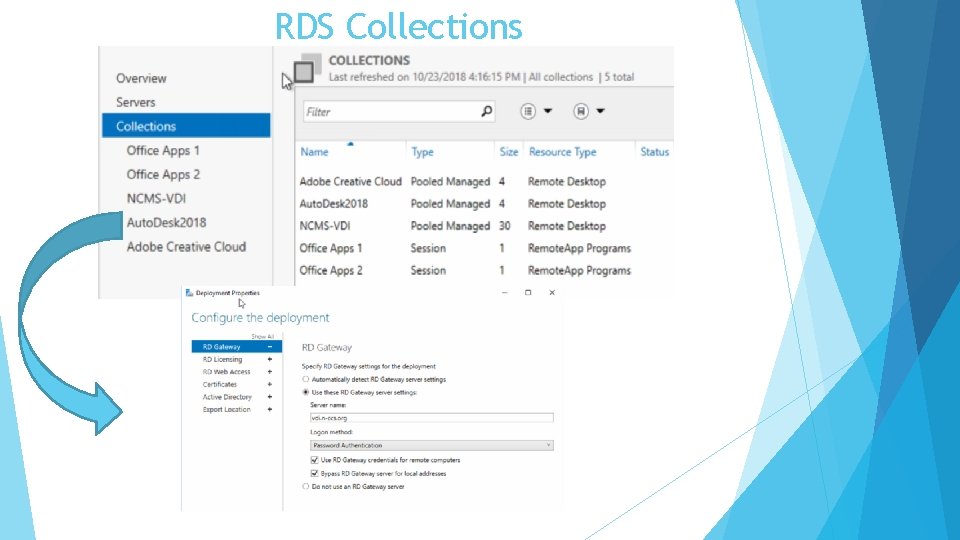The width and height of the screenshot is (960, 540).
Task: Collapse the RD Gateway section
Action: 269,347
